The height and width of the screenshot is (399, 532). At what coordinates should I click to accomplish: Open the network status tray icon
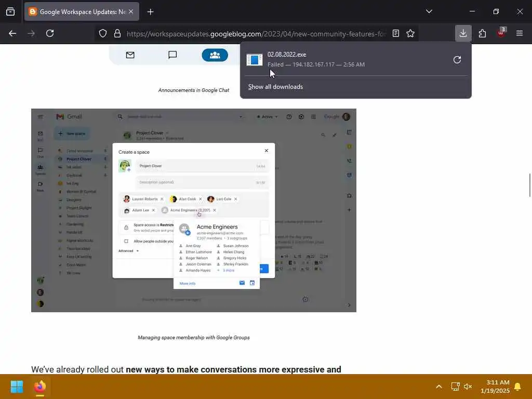[x=455, y=387]
